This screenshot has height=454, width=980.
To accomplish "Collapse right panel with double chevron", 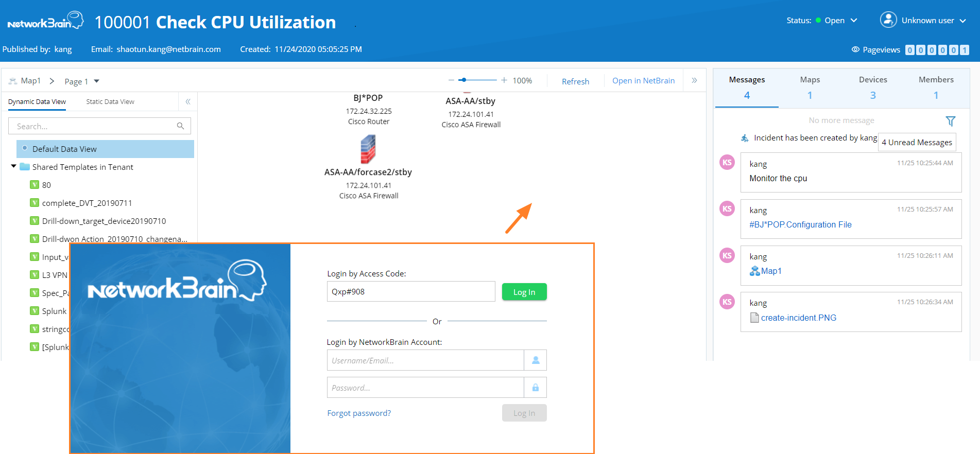I will click(x=694, y=80).
